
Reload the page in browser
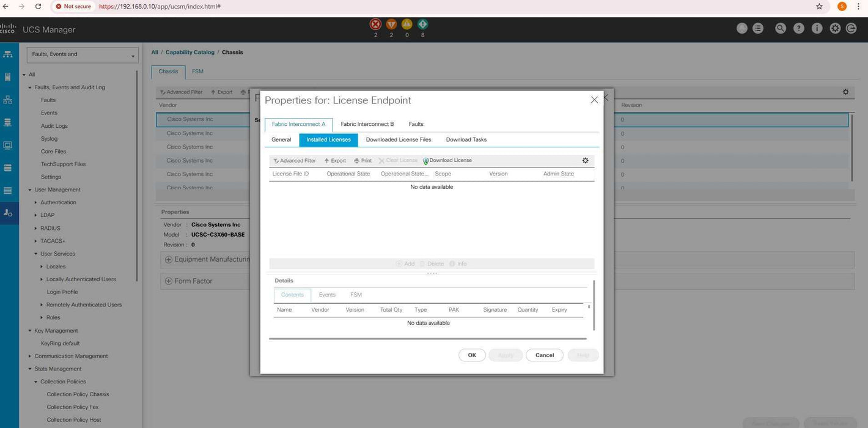[x=38, y=6]
